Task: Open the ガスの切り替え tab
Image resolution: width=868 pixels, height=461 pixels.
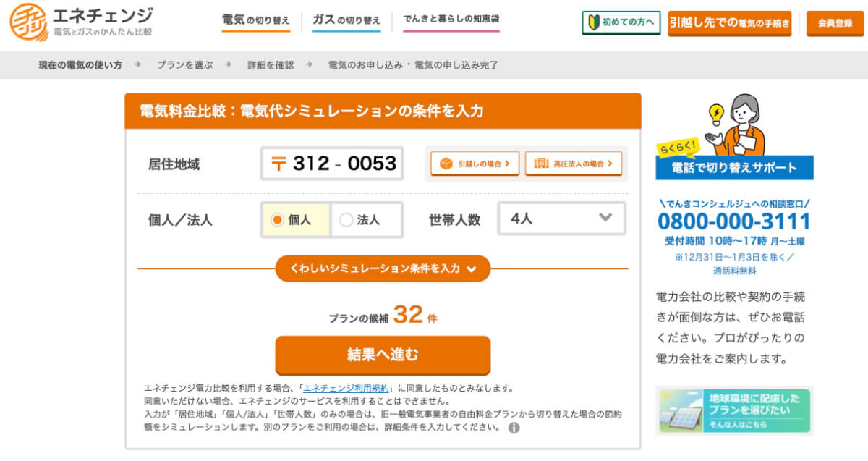Action: pos(346,21)
